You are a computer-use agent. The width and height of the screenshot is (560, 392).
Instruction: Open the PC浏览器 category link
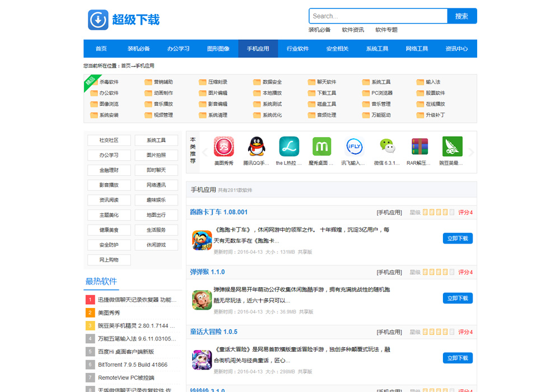pyautogui.click(x=382, y=93)
